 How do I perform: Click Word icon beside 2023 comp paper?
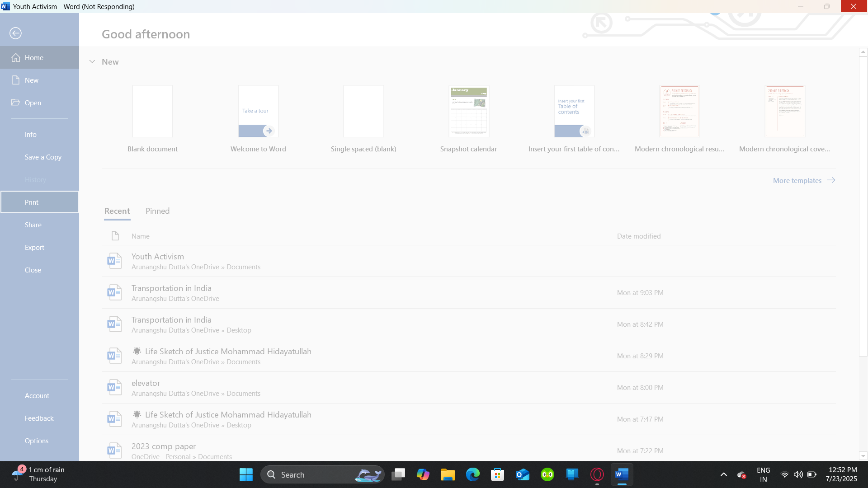click(114, 450)
